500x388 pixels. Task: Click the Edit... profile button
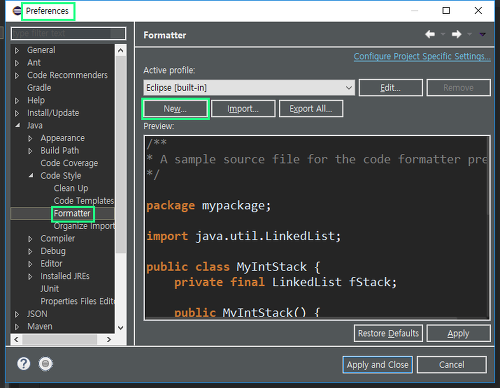click(391, 88)
